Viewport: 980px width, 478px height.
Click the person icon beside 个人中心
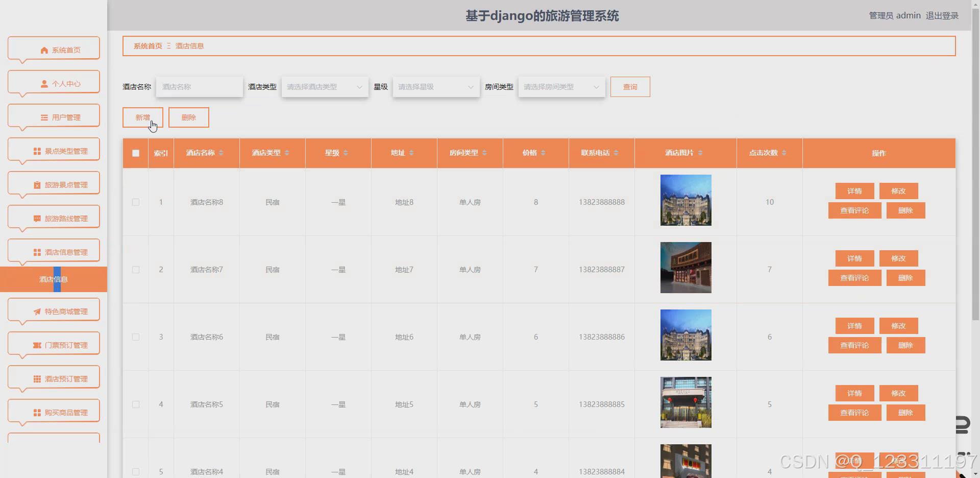(44, 84)
